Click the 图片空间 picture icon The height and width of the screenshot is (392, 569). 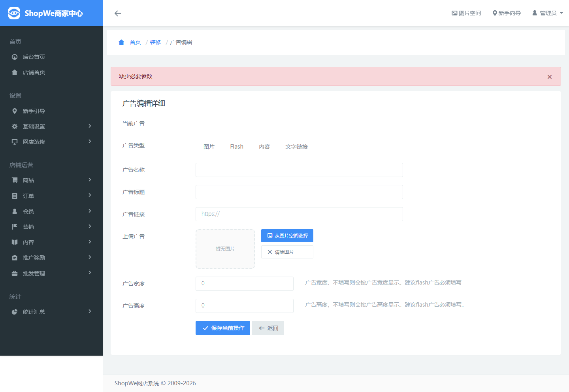pos(454,13)
